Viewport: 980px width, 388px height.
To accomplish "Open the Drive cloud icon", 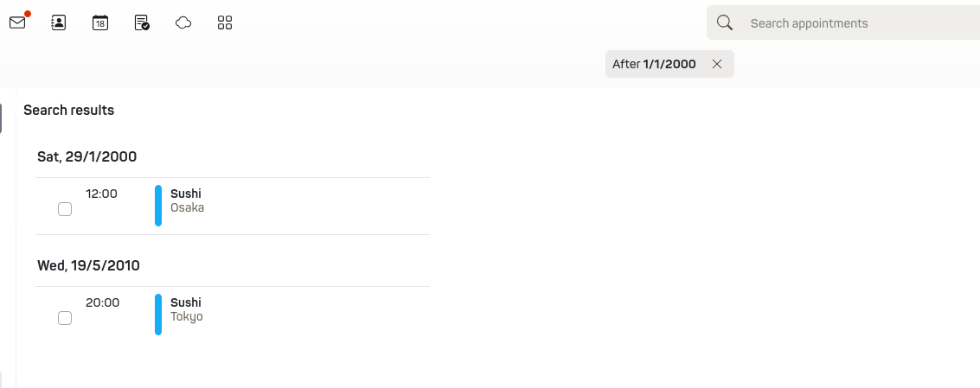I will (x=183, y=23).
